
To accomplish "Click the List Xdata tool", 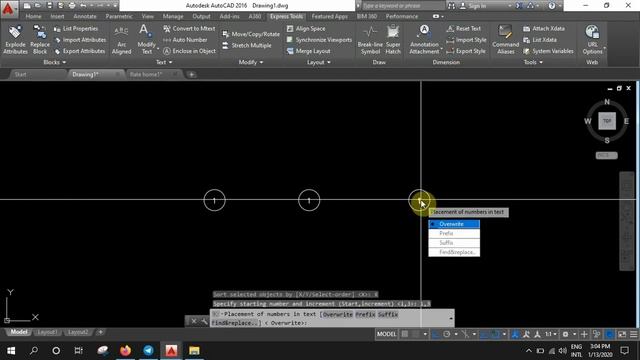I will coord(540,40).
